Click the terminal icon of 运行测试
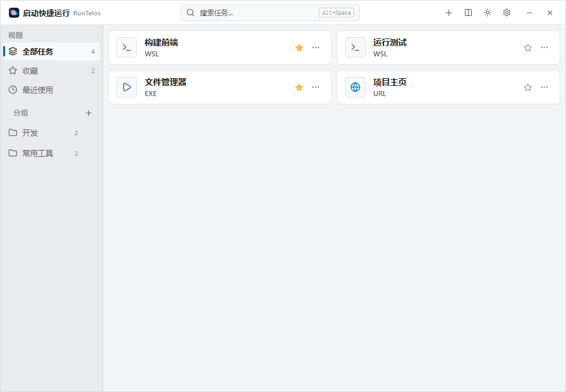 355,47
